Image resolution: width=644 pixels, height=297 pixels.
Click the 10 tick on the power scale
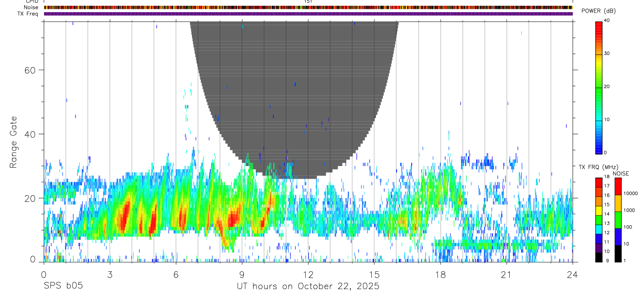pyautogui.click(x=607, y=119)
